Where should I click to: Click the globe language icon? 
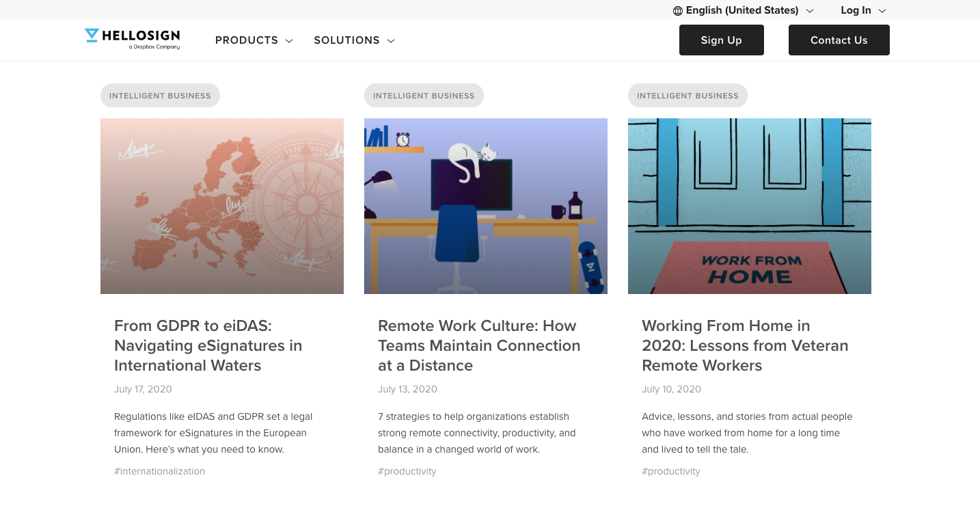[x=678, y=10]
